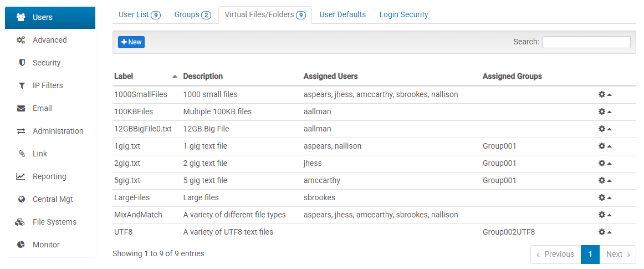Click the Administration arrows icon
The image size is (644, 269).
(x=21, y=131)
